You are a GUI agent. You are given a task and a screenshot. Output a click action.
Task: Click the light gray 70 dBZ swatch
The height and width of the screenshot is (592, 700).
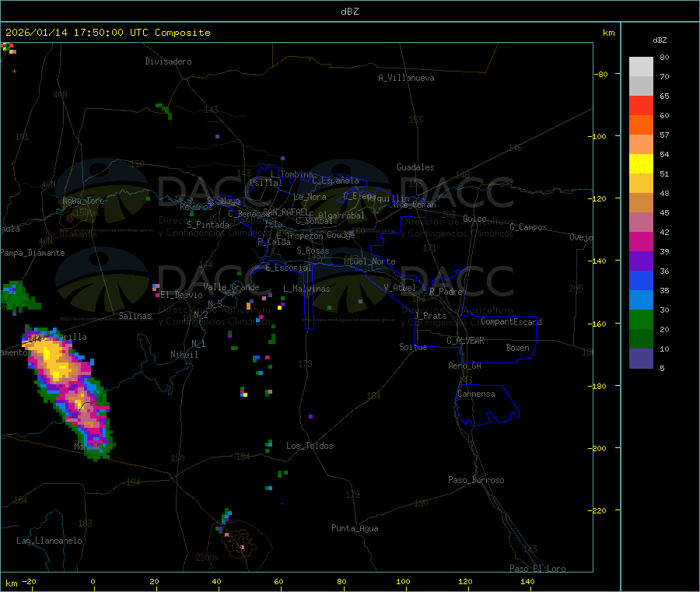click(x=641, y=67)
